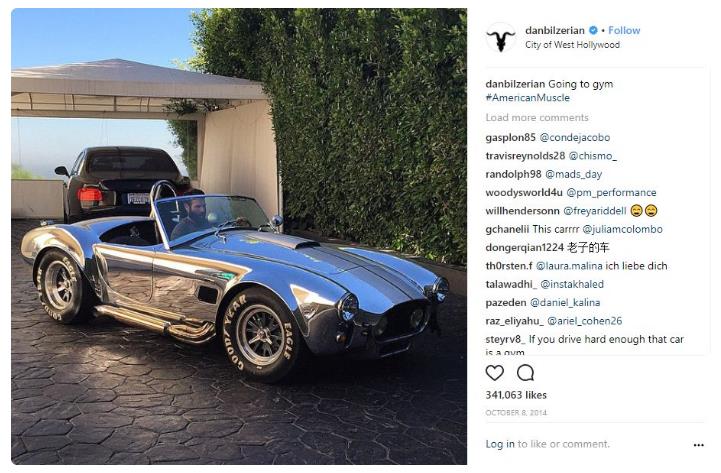Click the @pm_performance mention
Image resolution: width=721 pixels, height=473 pixels.
(611, 193)
